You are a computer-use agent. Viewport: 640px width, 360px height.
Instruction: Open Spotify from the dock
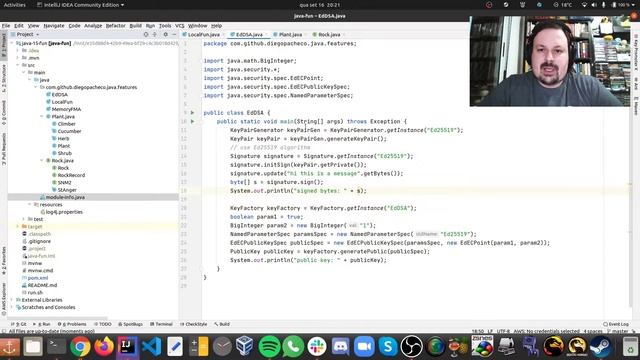tap(269, 347)
